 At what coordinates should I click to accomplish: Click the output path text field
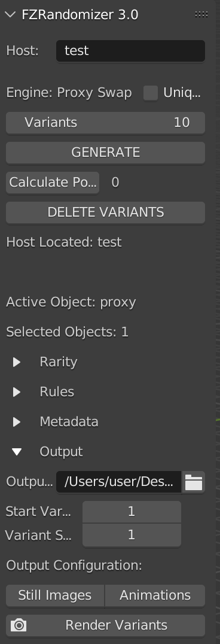click(118, 482)
